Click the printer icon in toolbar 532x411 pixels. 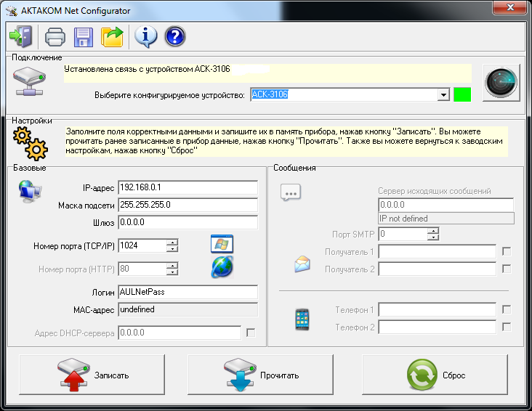point(55,36)
